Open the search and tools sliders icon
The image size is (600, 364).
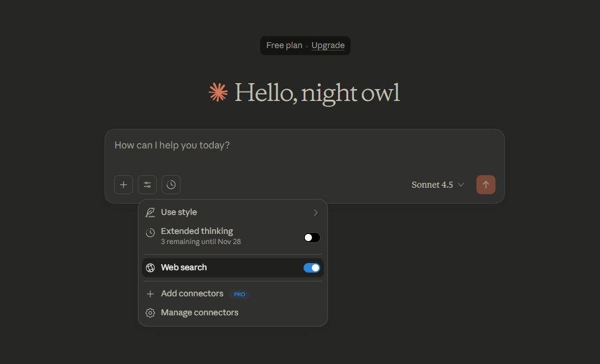[147, 185]
